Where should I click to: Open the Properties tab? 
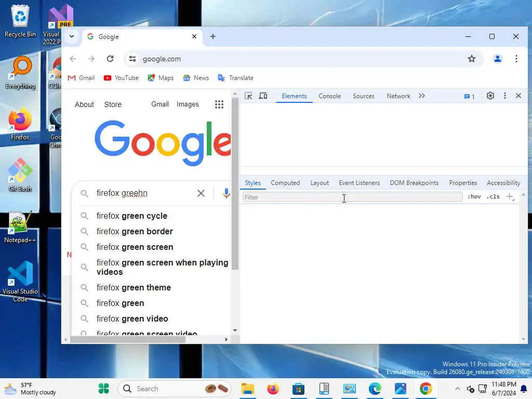tap(463, 183)
